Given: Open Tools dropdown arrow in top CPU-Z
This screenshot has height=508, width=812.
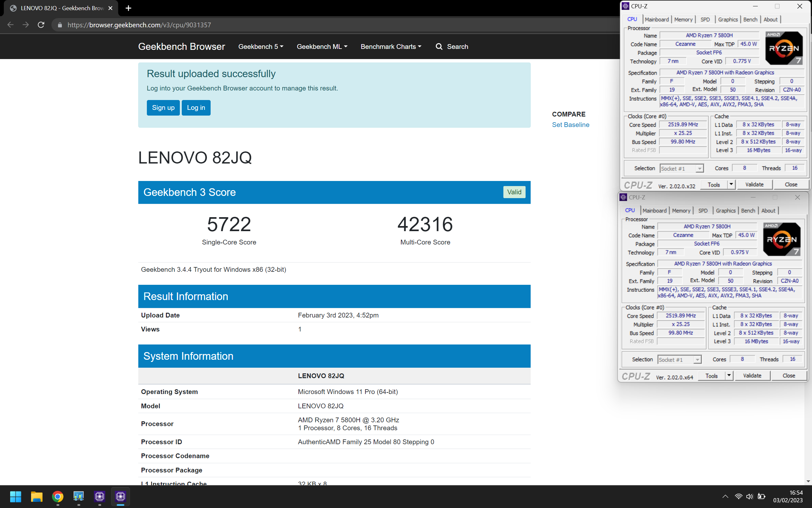Looking at the screenshot, I should click(731, 184).
